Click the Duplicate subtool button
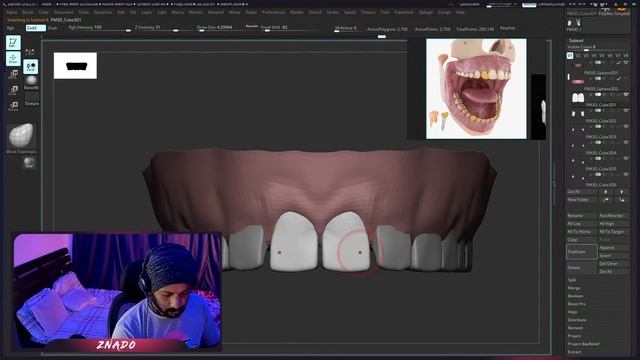The width and height of the screenshot is (640, 360). tap(582, 252)
